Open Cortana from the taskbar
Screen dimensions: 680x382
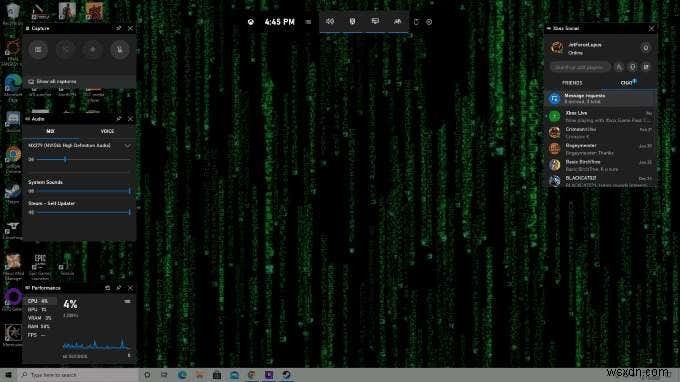pos(147,375)
